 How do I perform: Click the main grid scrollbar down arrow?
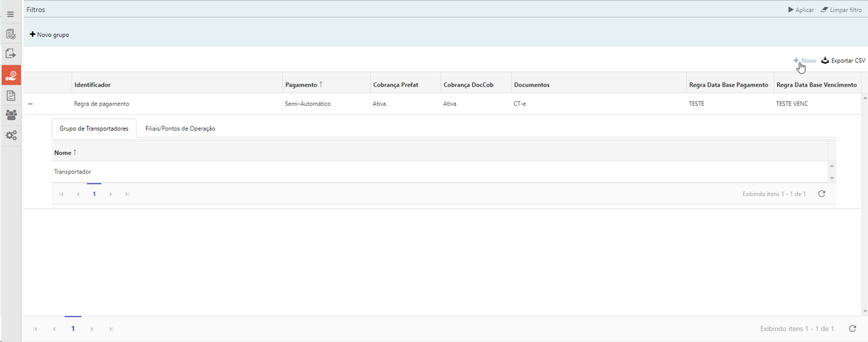tap(864, 311)
